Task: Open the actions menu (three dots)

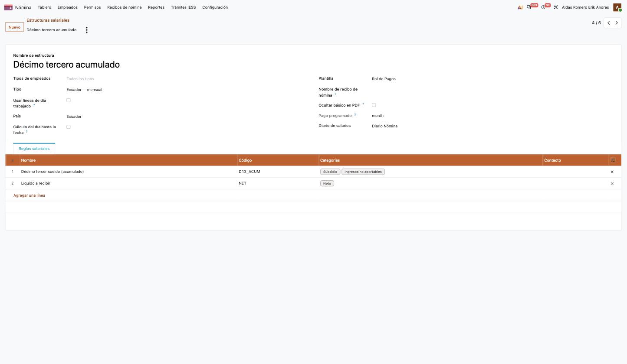Action: click(x=87, y=30)
